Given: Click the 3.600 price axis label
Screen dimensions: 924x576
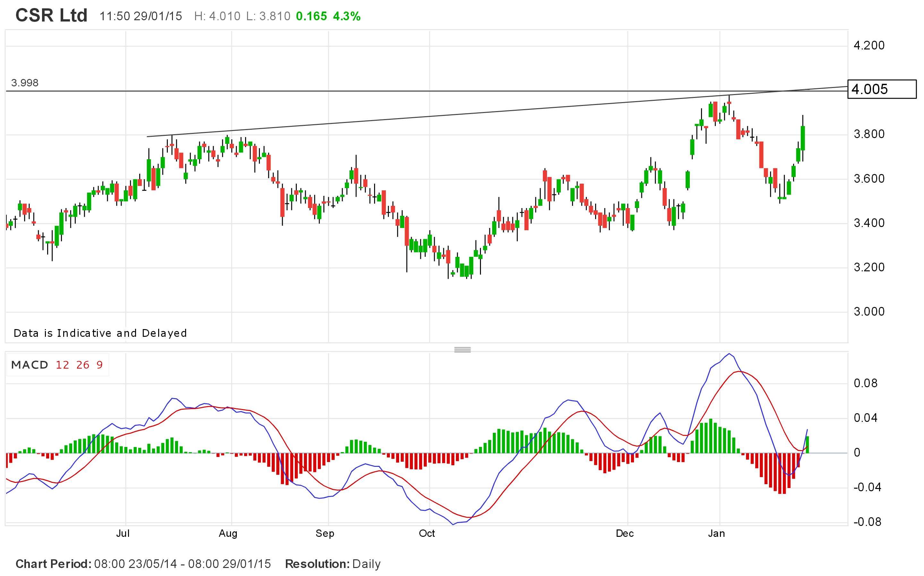Looking at the screenshot, I should tap(869, 179).
